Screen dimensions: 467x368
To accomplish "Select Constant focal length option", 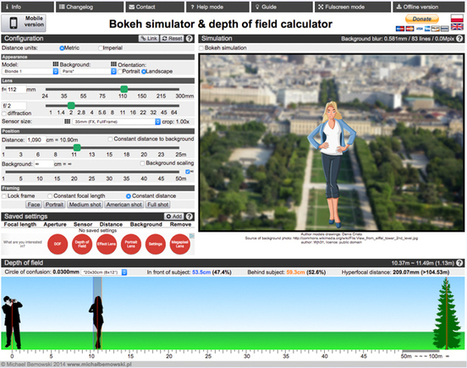I will coord(50,196).
